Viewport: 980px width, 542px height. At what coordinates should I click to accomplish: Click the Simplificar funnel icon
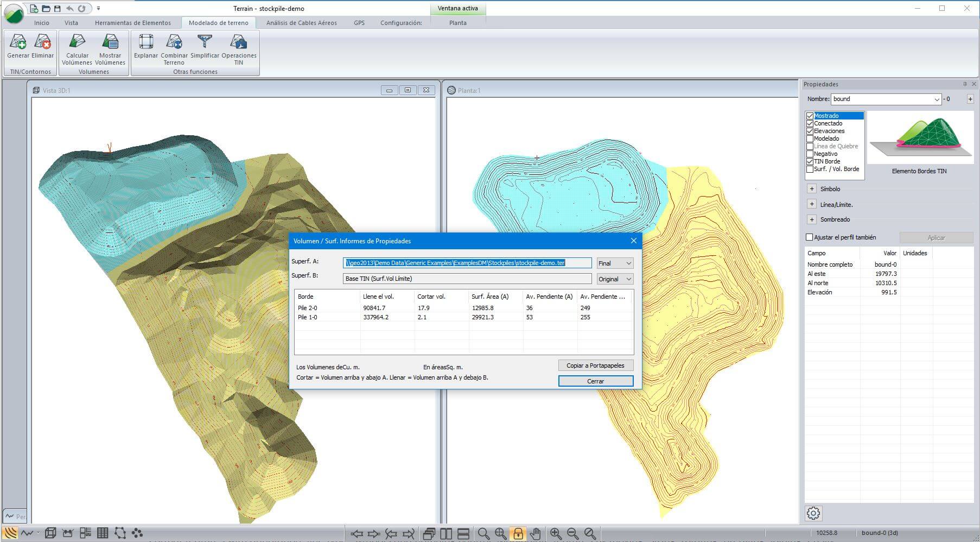[205, 42]
